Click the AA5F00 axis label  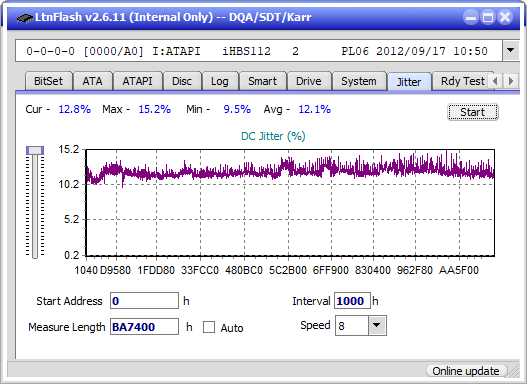459,270
